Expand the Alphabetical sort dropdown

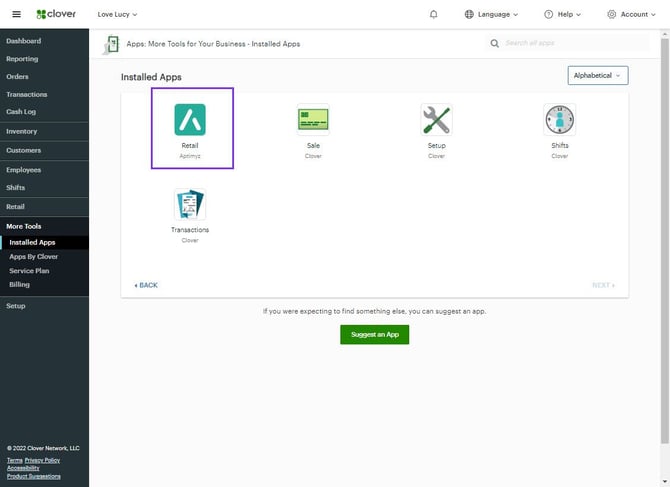[597, 75]
